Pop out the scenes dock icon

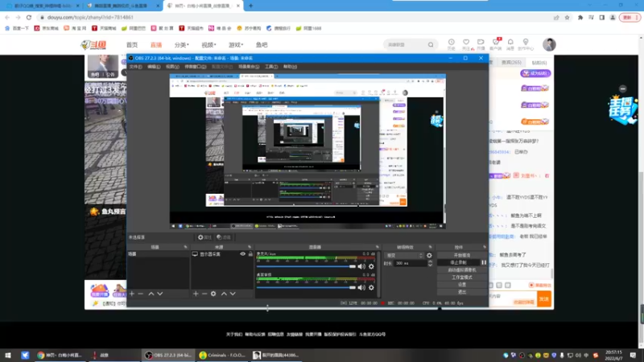[185, 247]
